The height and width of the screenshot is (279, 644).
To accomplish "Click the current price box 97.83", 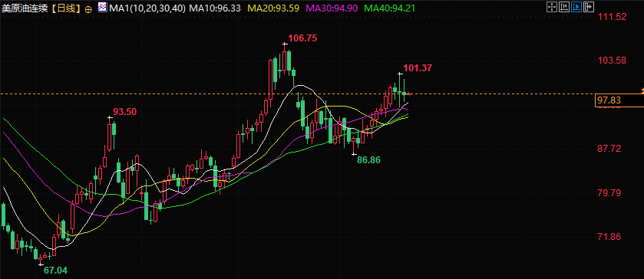I will point(619,100).
